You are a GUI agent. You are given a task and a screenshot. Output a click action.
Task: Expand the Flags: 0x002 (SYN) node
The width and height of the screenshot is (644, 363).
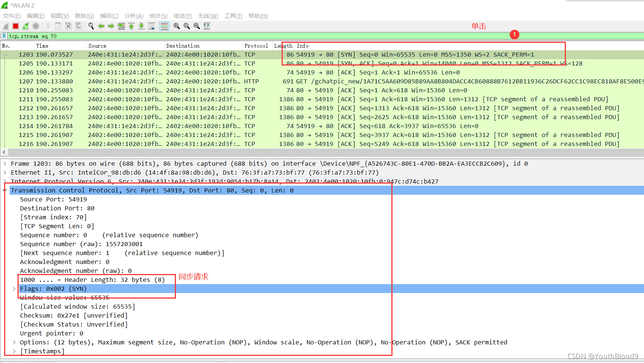14,289
